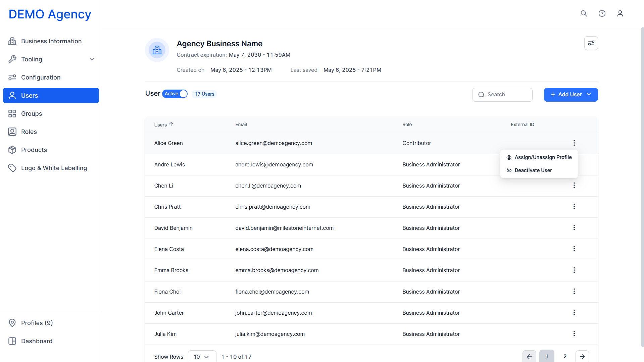Click chris.pratt@demoagency.com email
644x362 pixels.
(x=273, y=207)
